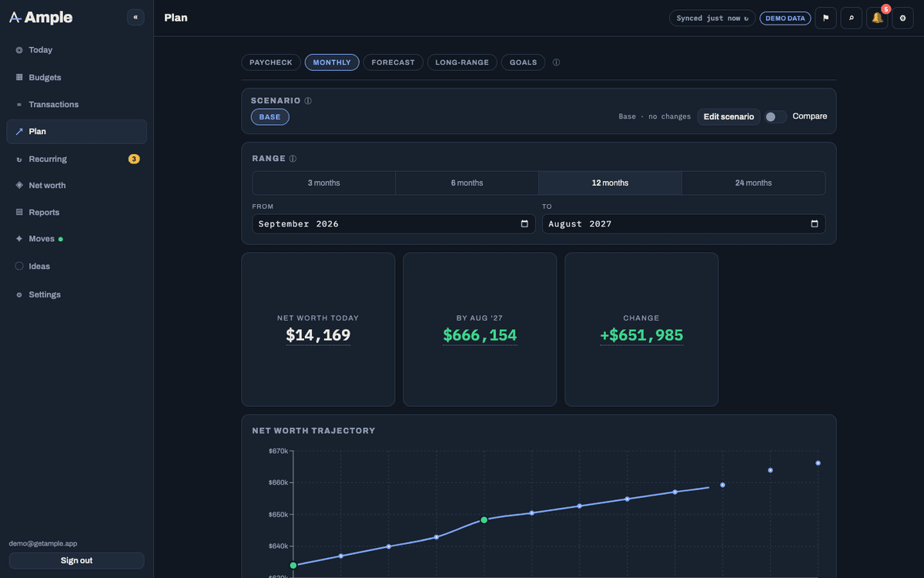
Task: Click the From field showing September 2026
Action: point(393,223)
